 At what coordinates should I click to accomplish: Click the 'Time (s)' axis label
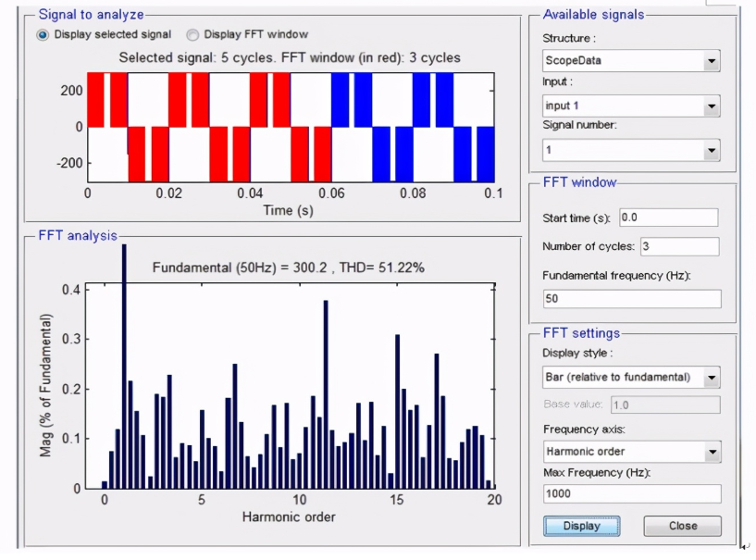pyautogui.click(x=289, y=210)
